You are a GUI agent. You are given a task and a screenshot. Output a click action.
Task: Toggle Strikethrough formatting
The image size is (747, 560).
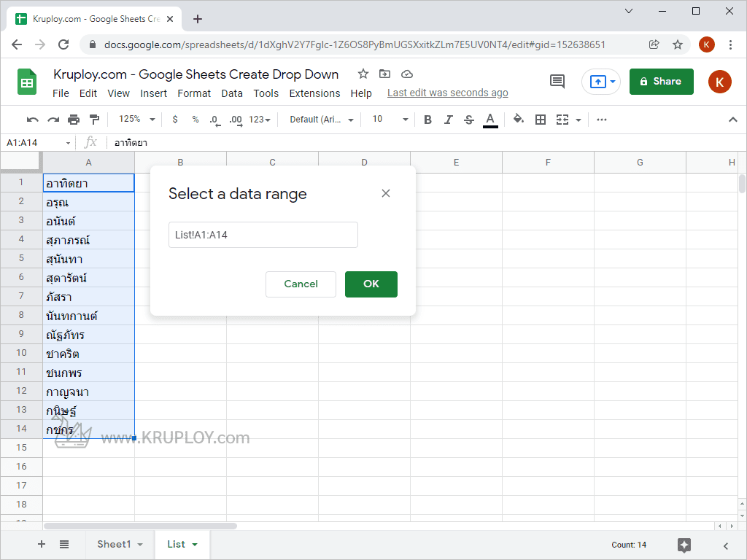(469, 120)
